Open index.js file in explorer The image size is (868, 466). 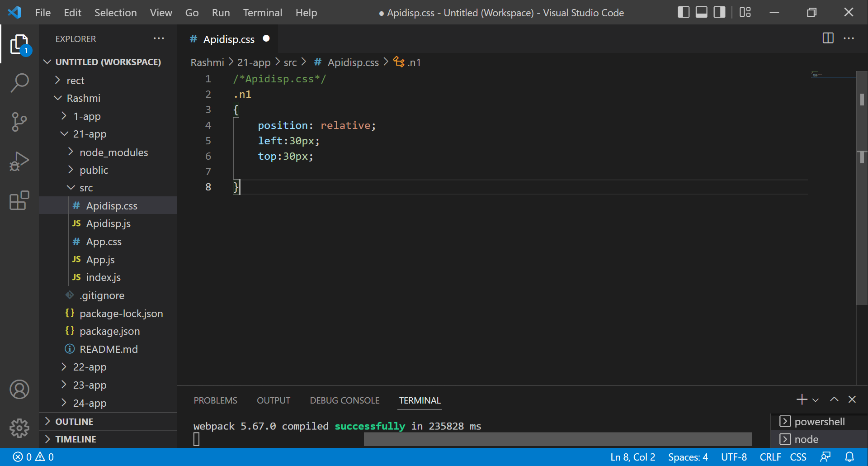(108, 277)
